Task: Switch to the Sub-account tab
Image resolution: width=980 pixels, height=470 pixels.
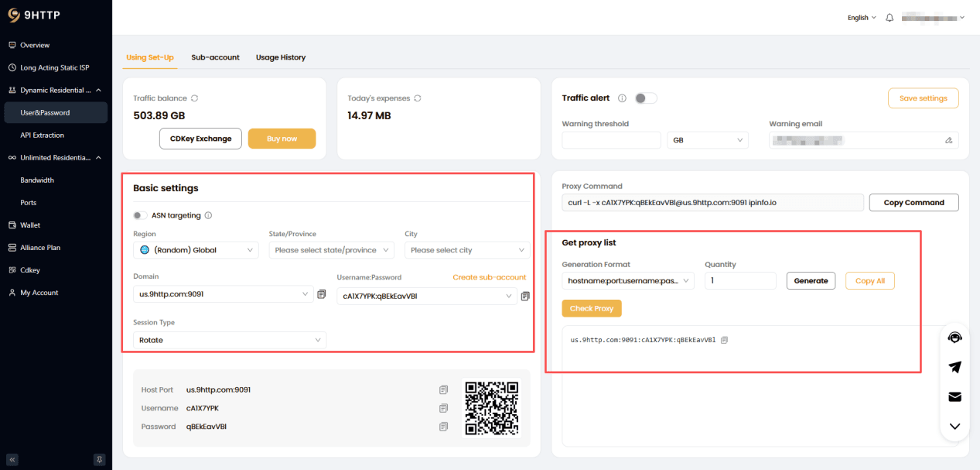Action: pyautogui.click(x=215, y=57)
